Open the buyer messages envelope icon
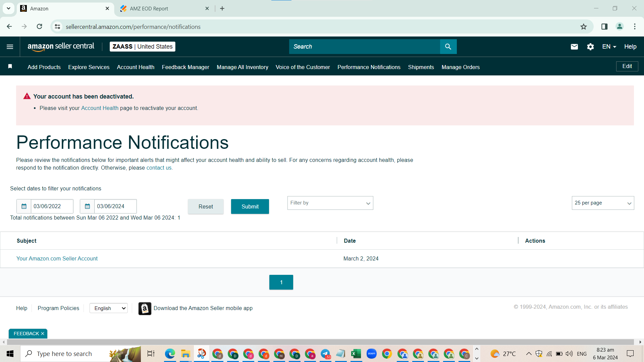The height and width of the screenshot is (362, 644). 574,47
